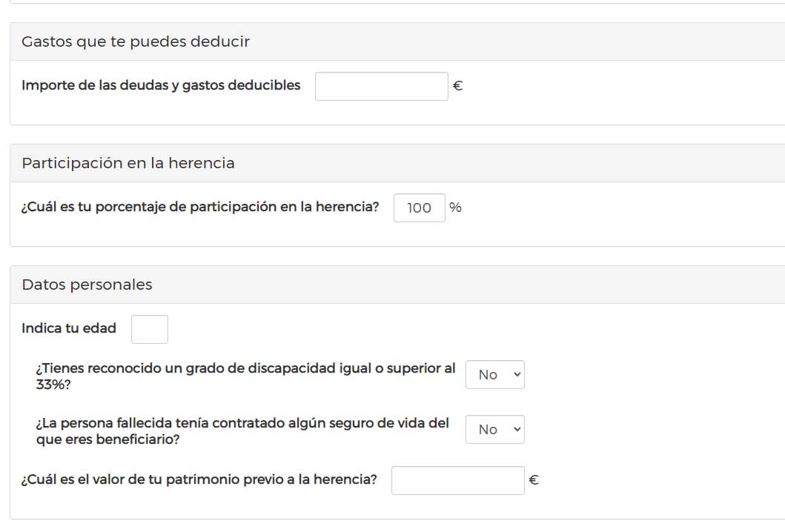Click the patrimonio previo value field
The image size is (785, 532).
pos(457,480)
